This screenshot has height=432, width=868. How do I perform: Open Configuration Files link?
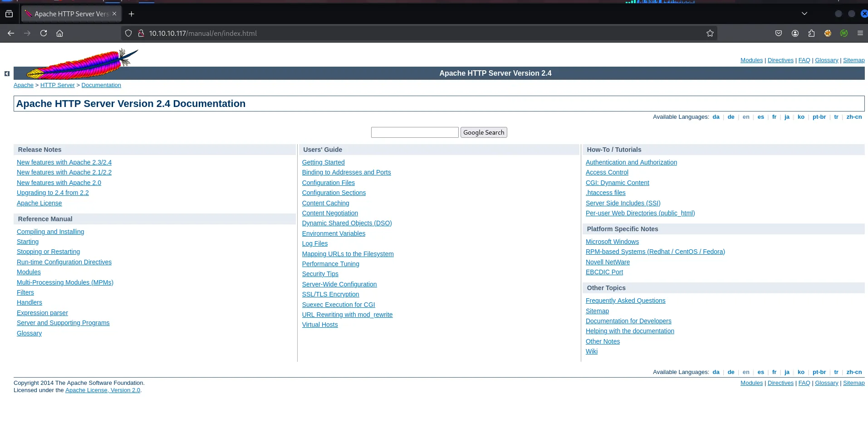pos(329,183)
